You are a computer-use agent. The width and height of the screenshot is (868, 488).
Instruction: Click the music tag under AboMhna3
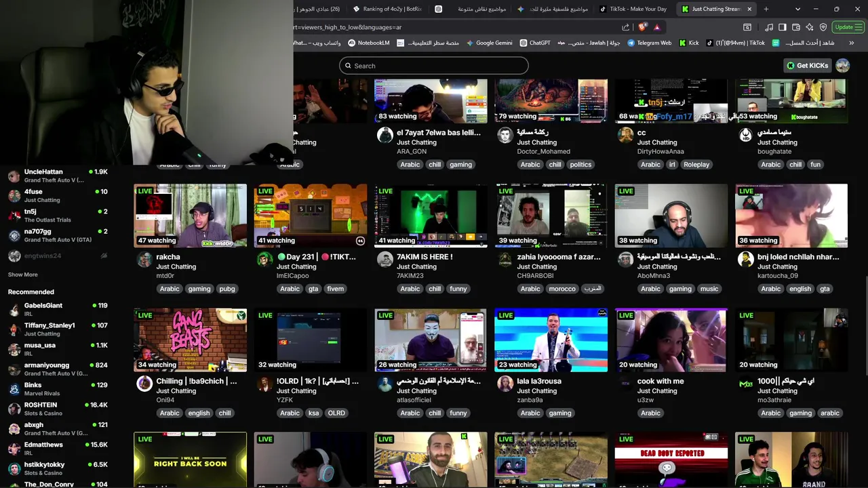709,289
